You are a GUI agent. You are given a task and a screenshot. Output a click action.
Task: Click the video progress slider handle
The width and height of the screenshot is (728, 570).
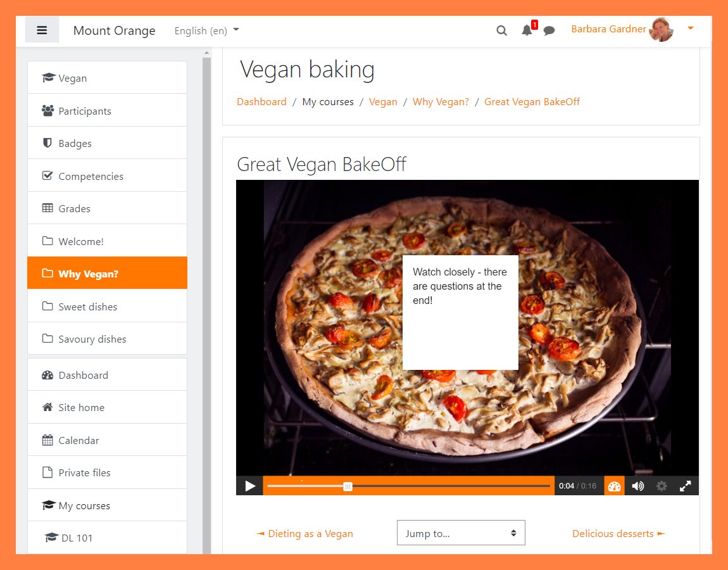[x=348, y=486]
